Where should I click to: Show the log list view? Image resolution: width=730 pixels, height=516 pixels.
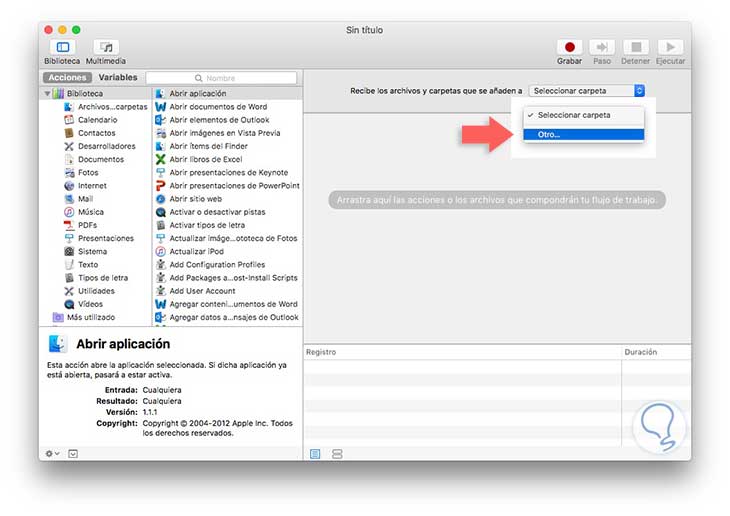[x=315, y=454]
